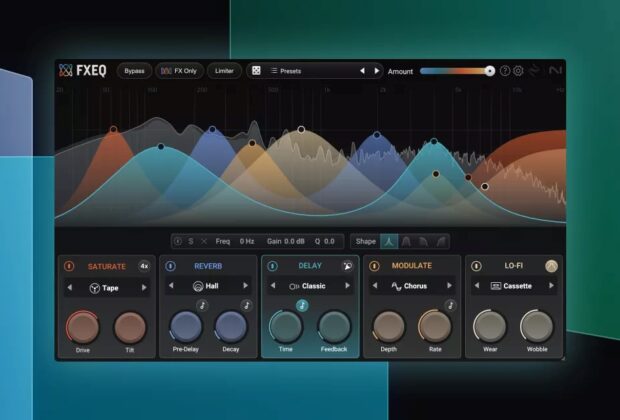The height and width of the screenshot is (420, 620).
Task: Open the help question mark icon
Action: click(x=505, y=71)
